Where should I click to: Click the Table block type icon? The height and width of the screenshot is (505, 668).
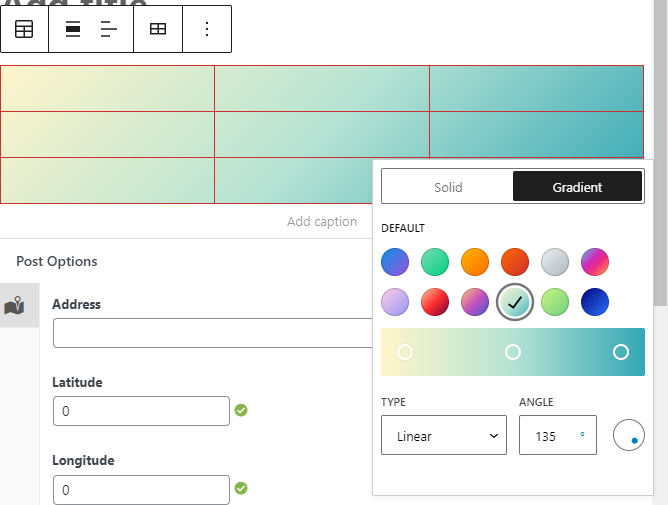[24, 29]
